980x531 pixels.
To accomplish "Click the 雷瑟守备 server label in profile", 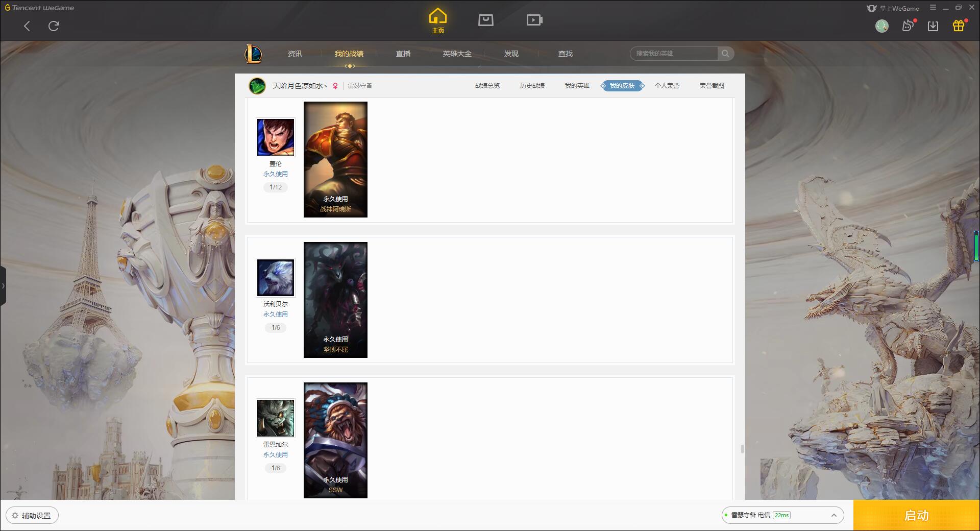I will click(360, 86).
